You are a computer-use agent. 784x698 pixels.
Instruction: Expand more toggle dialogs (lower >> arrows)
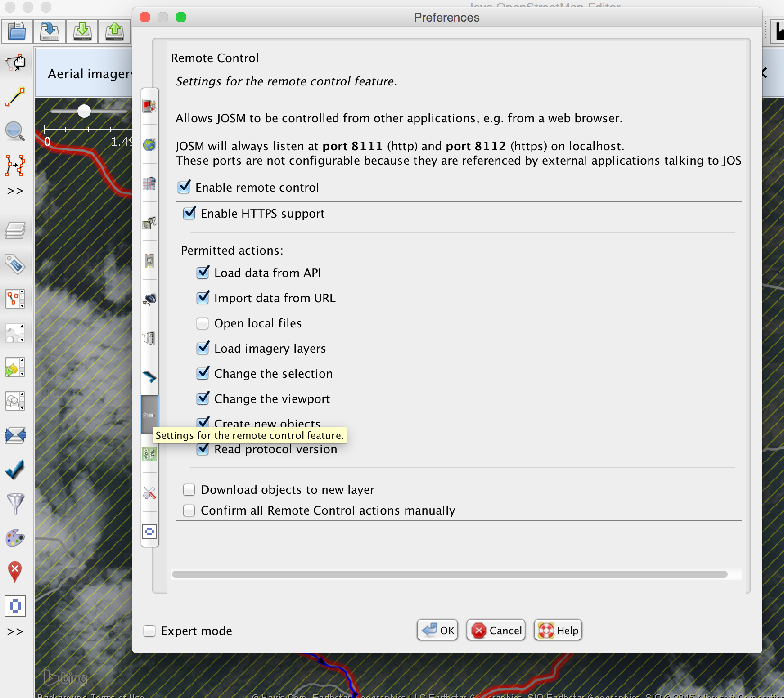[15, 632]
